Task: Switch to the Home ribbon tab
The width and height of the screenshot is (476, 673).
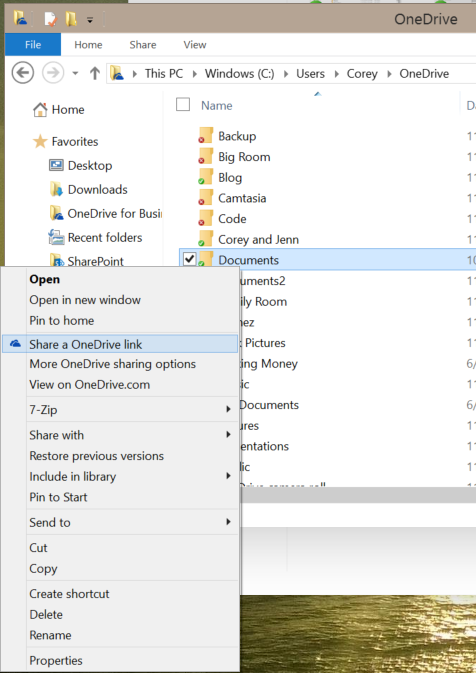Action: click(88, 45)
